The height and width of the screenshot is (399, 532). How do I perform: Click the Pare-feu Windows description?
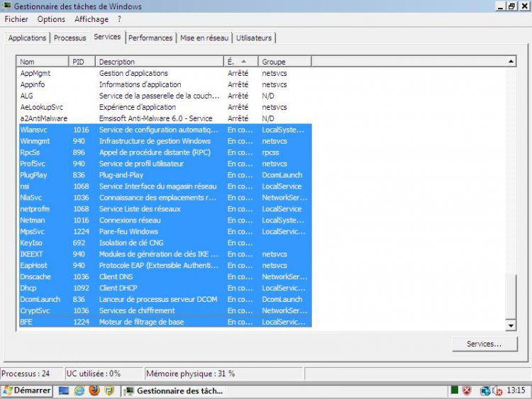pos(128,231)
